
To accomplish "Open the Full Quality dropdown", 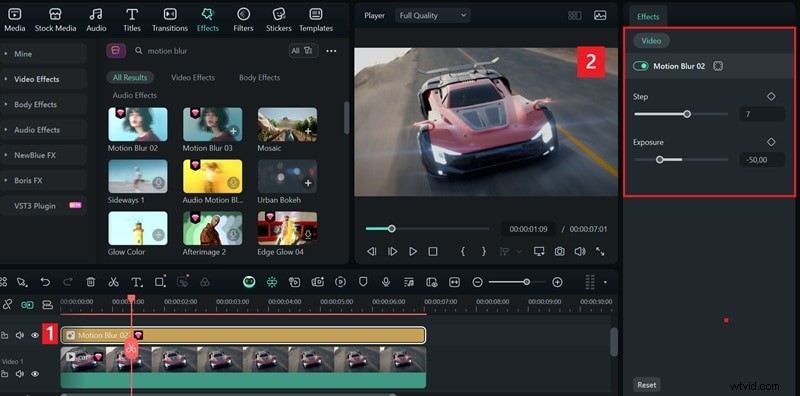I will pyautogui.click(x=433, y=16).
